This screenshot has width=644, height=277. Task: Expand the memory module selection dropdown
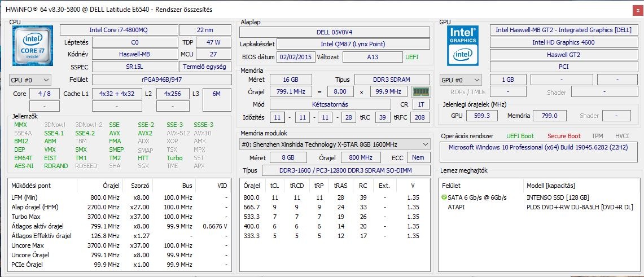335,144
